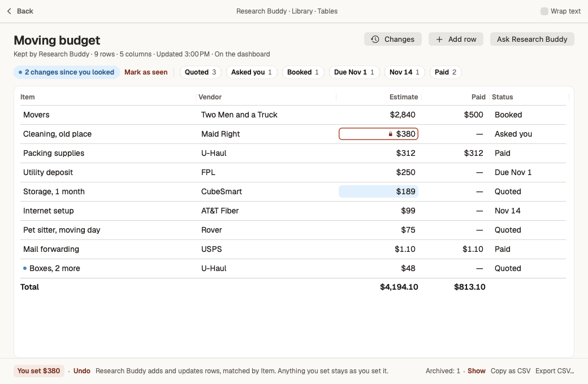Filter by the Due Nov 1 chip
The width and height of the screenshot is (588, 384).
[x=354, y=72]
